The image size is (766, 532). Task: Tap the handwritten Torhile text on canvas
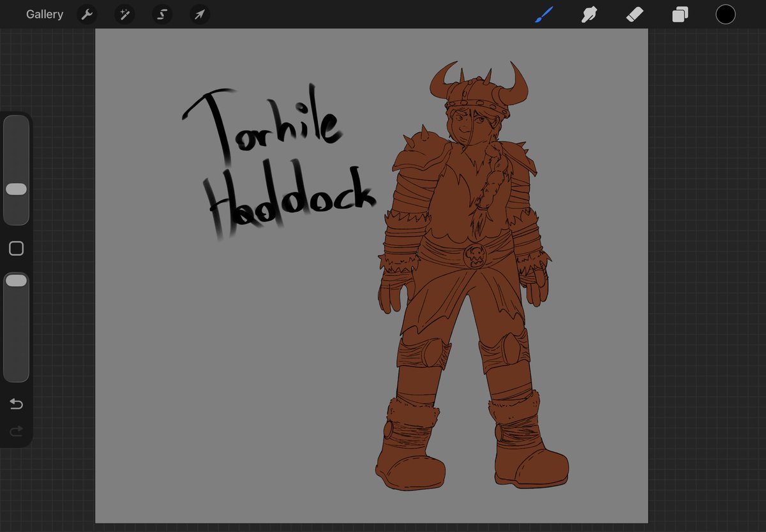[263, 123]
